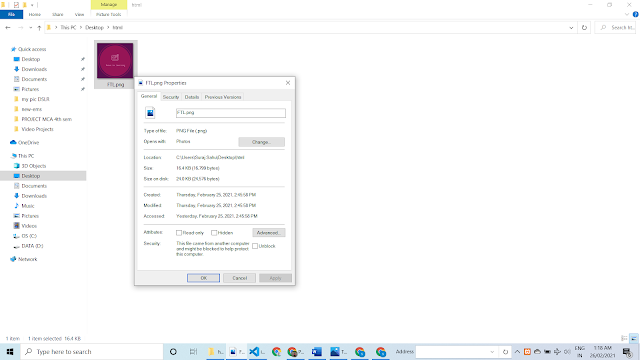The image size is (640, 360).
Task: Enable the Read-only checkbox
Action: (179, 233)
